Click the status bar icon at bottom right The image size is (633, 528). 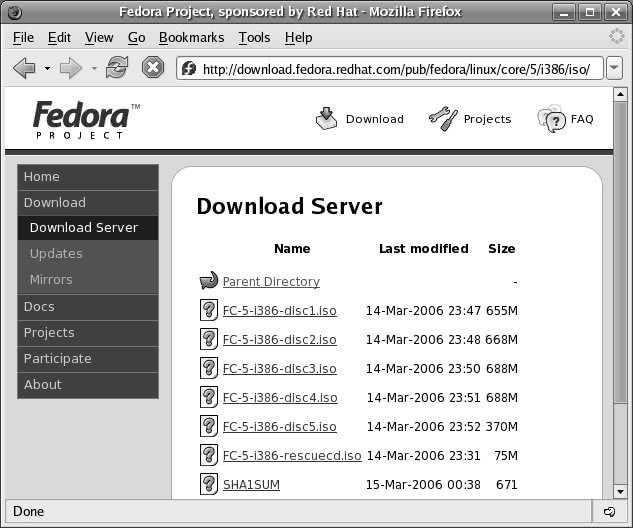pyautogui.click(x=610, y=512)
